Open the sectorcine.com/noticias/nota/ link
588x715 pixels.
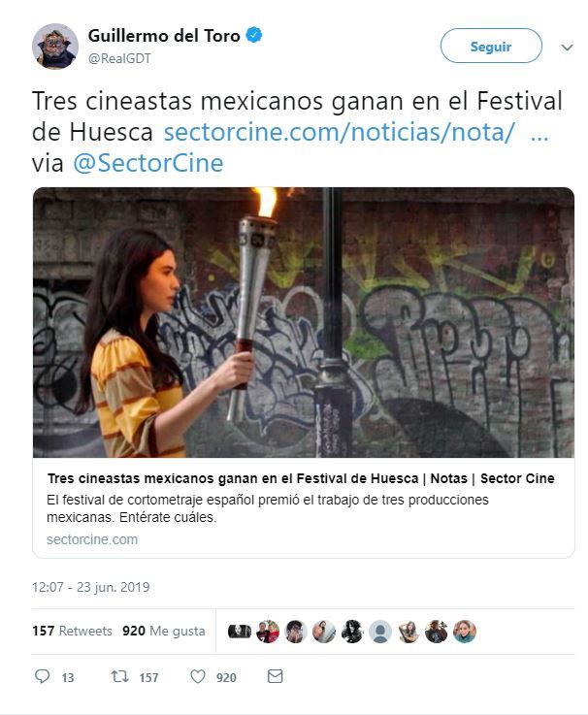[x=339, y=132]
